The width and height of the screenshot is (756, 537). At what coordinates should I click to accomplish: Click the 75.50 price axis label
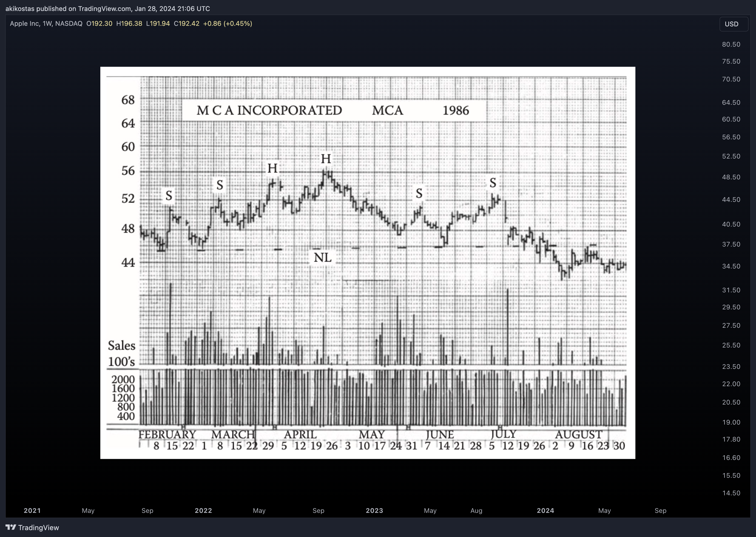click(731, 61)
